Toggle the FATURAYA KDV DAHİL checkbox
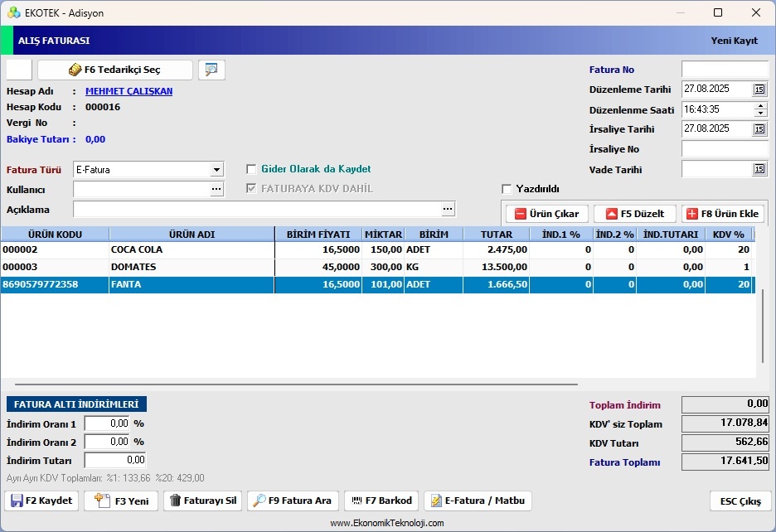 tap(251, 189)
